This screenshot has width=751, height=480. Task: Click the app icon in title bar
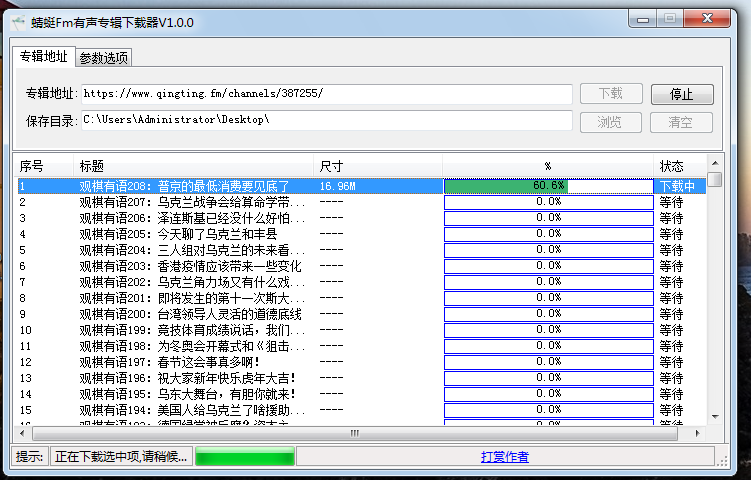pyautogui.click(x=19, y=21)
